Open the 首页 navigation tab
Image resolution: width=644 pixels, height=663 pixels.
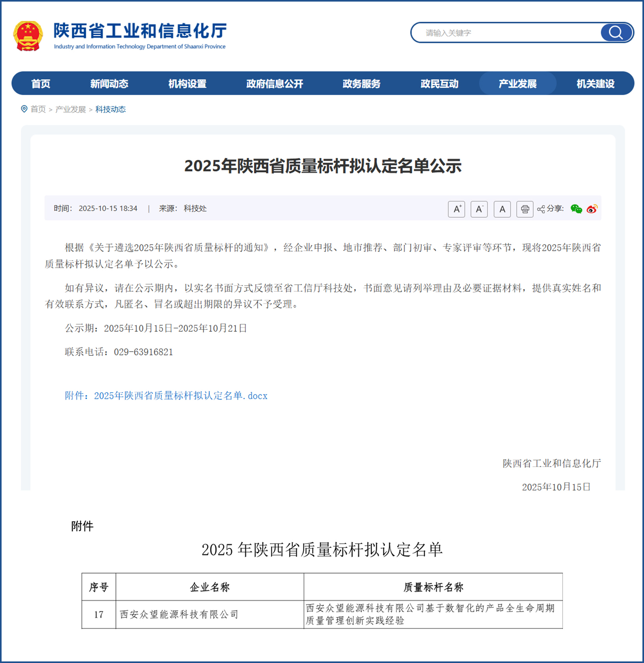pos(41,84)
